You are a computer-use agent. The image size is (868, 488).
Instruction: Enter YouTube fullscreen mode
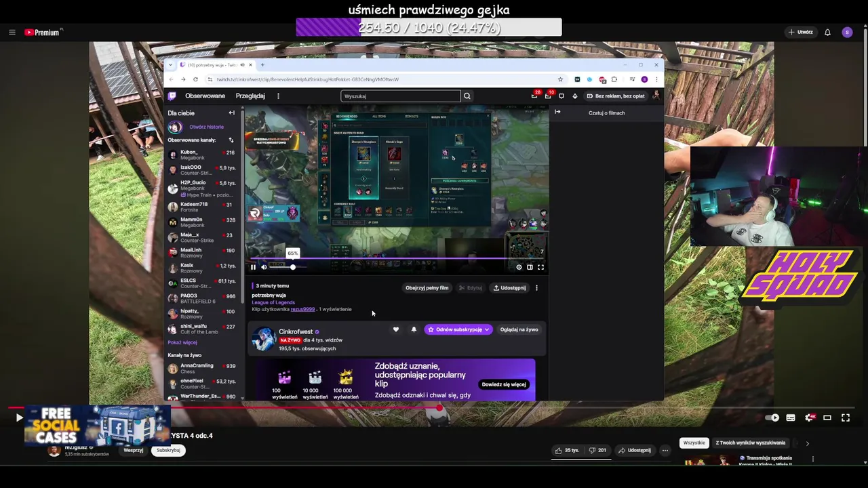846,418
